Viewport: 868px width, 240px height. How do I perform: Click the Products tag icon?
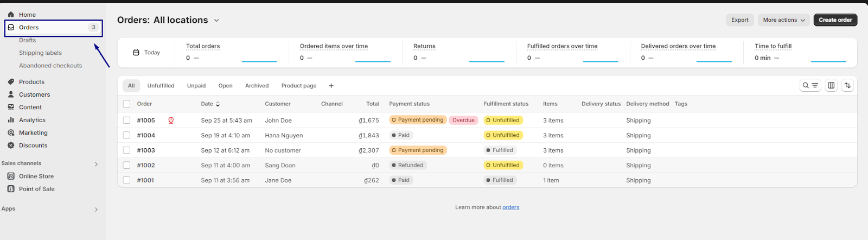coord(11,82)
